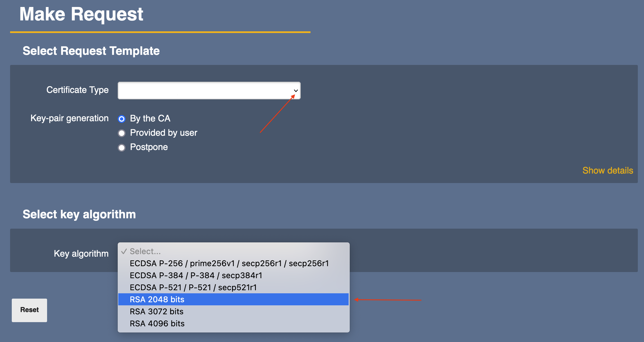The width and height of the screenshot is (644, 342).
Task: Choose the highlighted RSA 2048 bits option
Action: (157, 299)
